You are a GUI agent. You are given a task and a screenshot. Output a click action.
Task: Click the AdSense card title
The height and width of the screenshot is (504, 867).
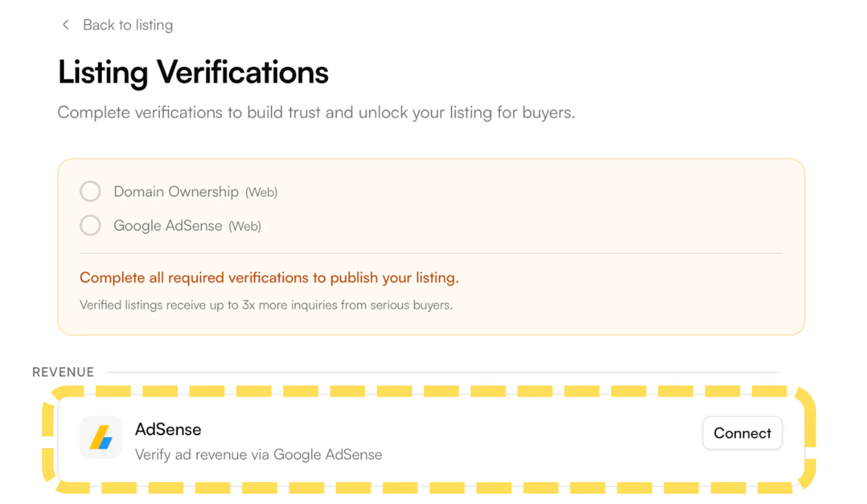click(168, 430)
